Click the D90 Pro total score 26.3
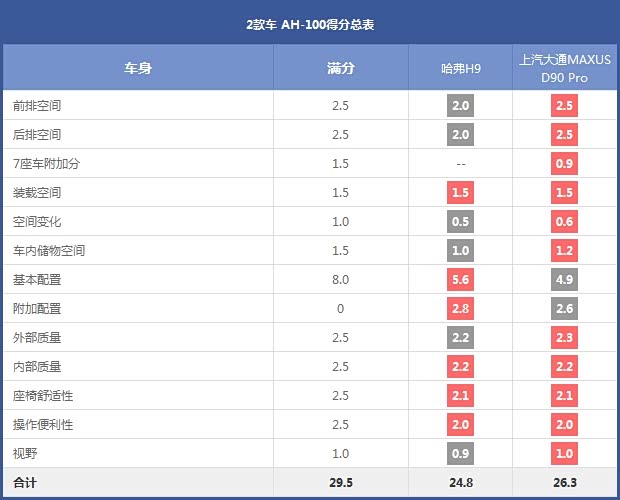The width and height of the screenshot is (620, 500). [564, 483]
